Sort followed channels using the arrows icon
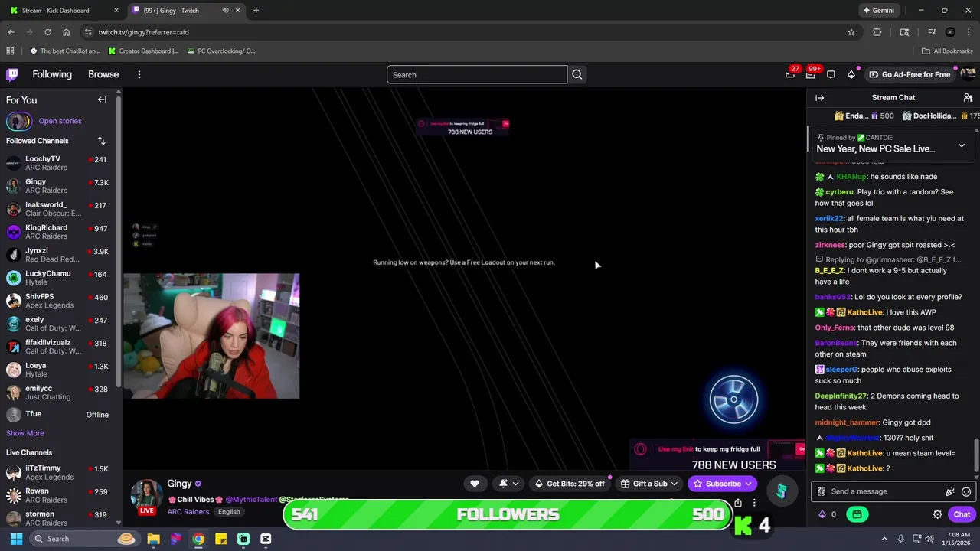 pyautogui.click(x=101, y=141)
